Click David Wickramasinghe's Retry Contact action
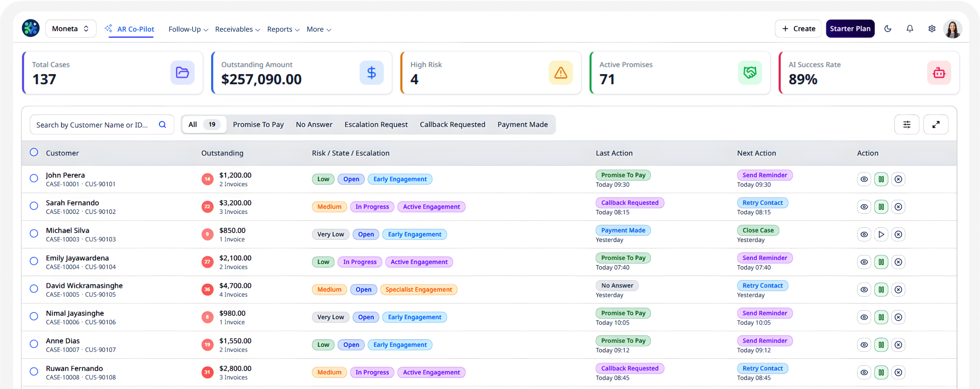 (x=763, y=286)
